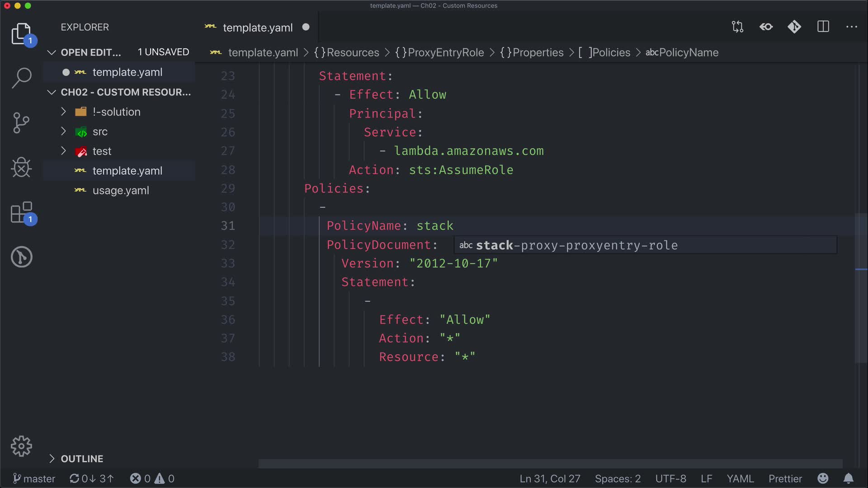Image resolution: width=868 pixels, height=488 pixels.
Task: Open the editor More Actions ellipsis
Action: [852, 27]
